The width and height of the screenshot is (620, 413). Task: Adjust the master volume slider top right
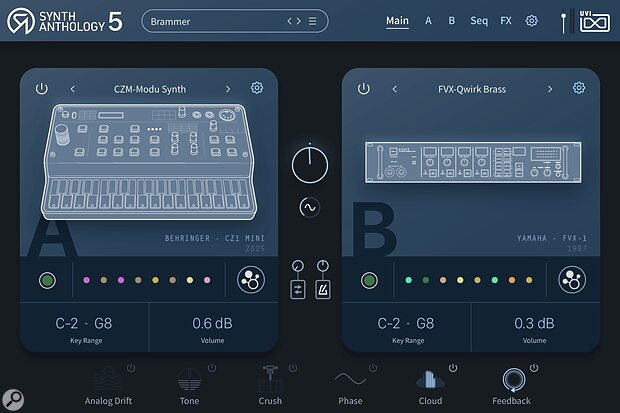(563, 23)
